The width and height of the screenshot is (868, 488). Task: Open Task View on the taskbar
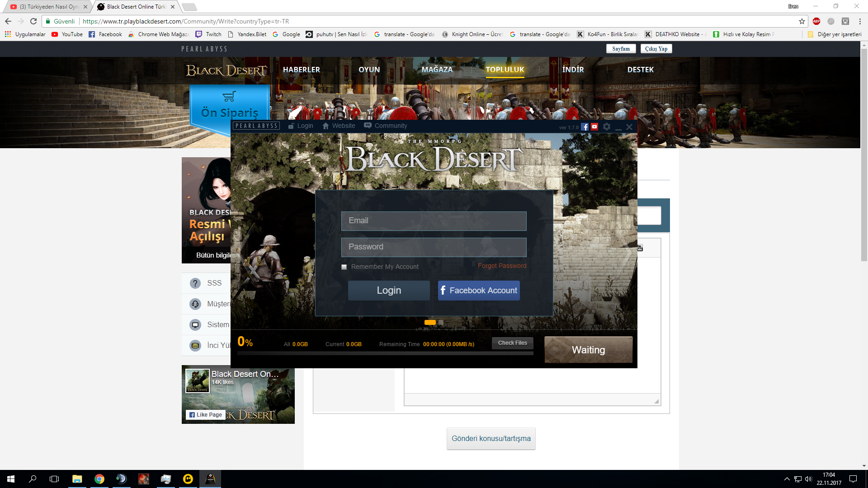coord(54,479)
